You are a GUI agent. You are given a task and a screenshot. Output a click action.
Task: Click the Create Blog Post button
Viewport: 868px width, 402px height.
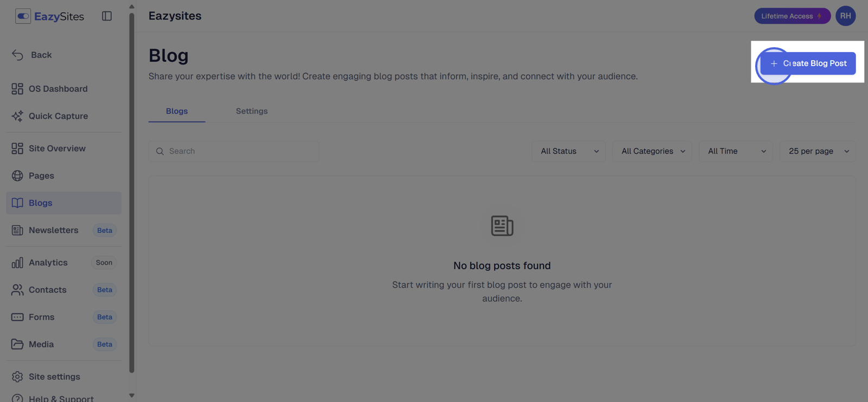[808, 63]
